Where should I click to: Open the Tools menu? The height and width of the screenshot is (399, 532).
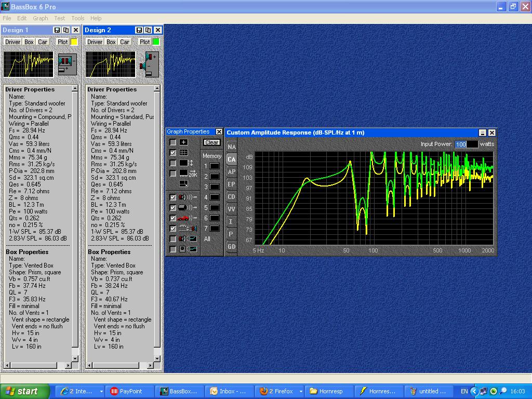(78, 18)
